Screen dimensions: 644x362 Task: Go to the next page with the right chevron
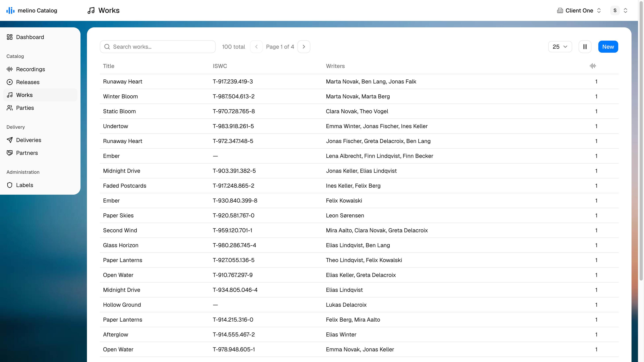[x=304, y=47]
